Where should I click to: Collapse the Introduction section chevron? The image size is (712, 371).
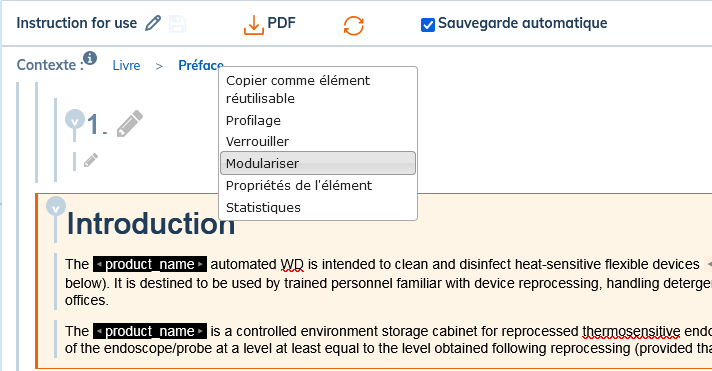pyautogui.click(x=56, y=207)
